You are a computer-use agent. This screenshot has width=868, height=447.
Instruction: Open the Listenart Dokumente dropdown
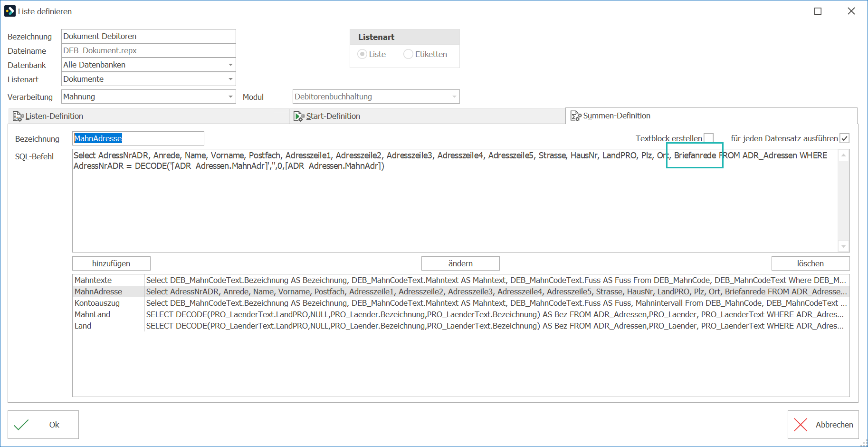point(230,79)
